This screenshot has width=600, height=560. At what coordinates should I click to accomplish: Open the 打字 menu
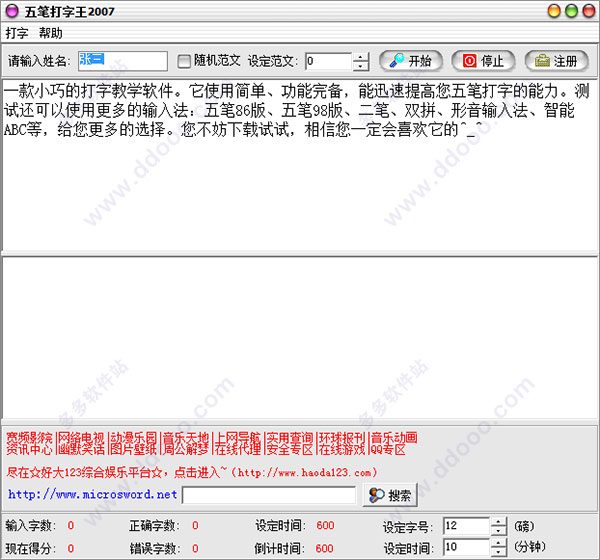tap(17, 33)
